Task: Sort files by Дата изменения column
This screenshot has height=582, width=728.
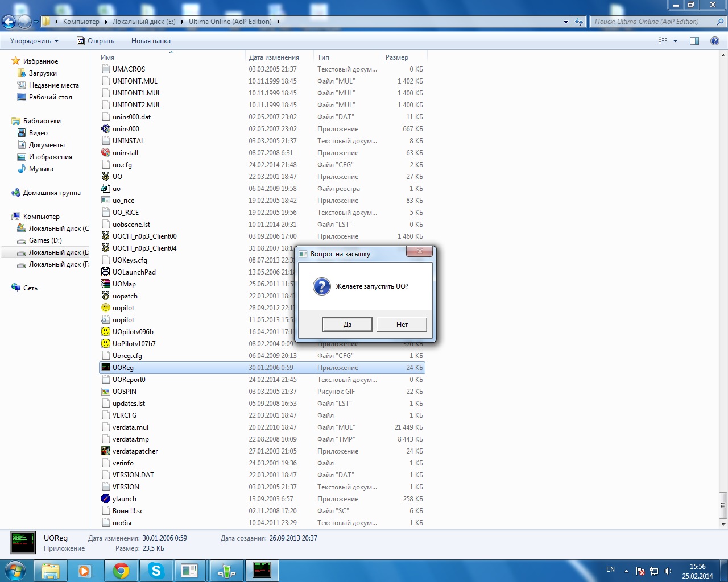Action: tap(274, 57)
